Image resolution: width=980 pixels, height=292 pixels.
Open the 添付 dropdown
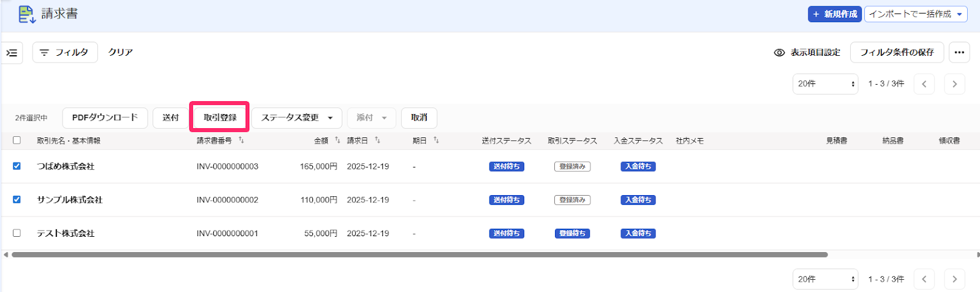coord(371,118)
